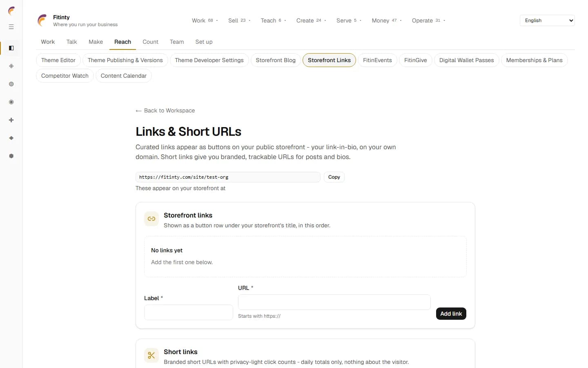Open Theme Developer Settings
This screenshot has width=588, height=368.
[209, 60]
